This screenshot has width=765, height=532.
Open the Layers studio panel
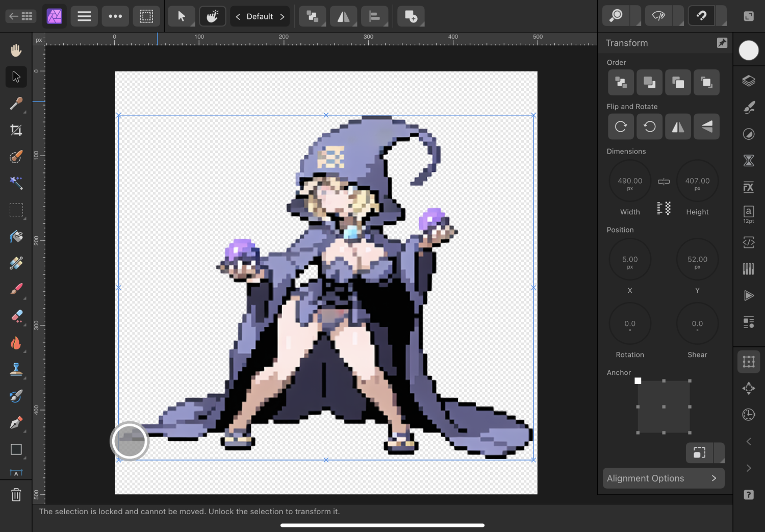coord(748,81)
